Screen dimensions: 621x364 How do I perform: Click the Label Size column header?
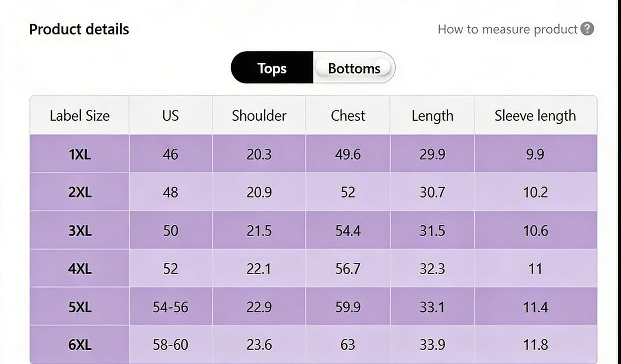click(80, 116)
